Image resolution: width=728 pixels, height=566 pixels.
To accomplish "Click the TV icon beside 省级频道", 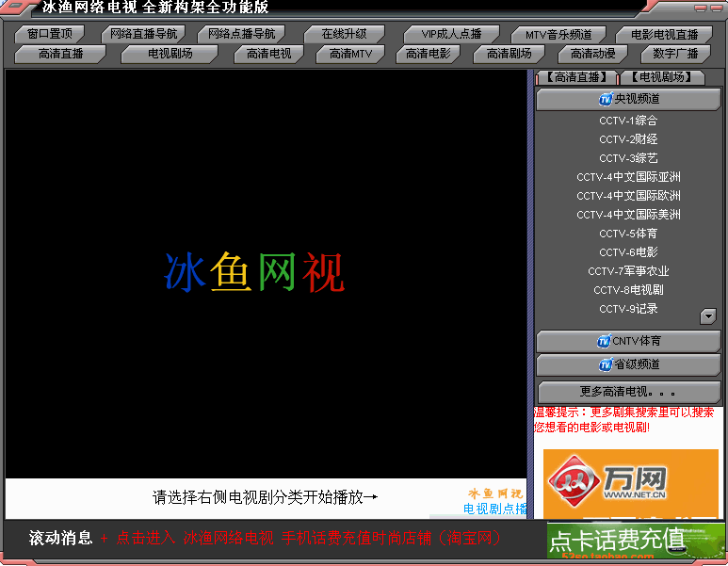I will tap(606, 364).
